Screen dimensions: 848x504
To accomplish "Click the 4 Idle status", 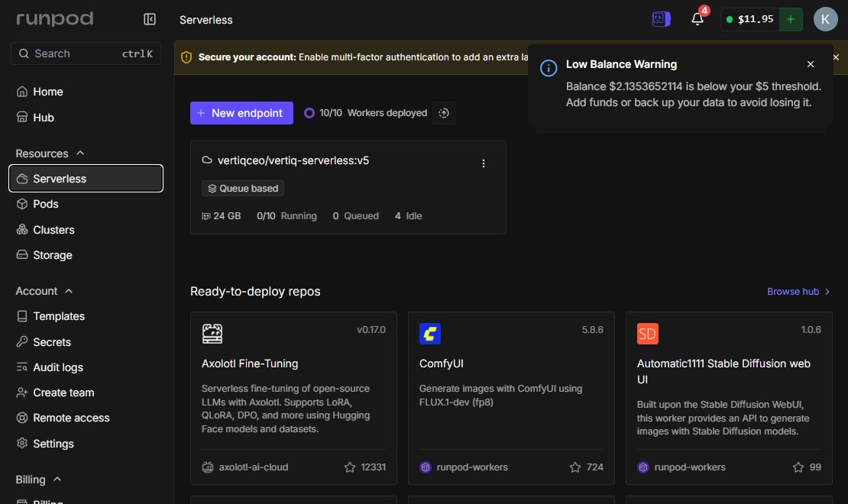I will pos(408,216).
